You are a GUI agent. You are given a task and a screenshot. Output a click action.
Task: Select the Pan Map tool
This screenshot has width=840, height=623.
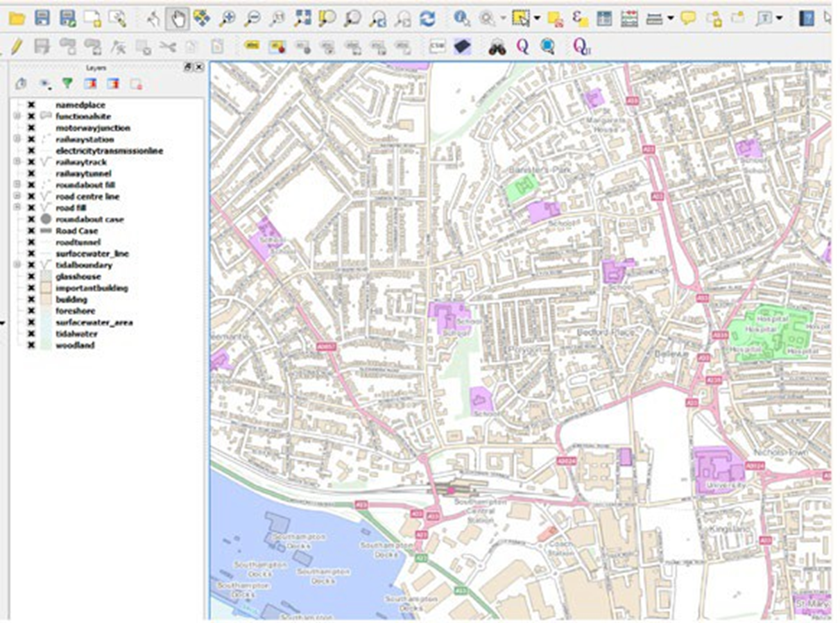178,17
